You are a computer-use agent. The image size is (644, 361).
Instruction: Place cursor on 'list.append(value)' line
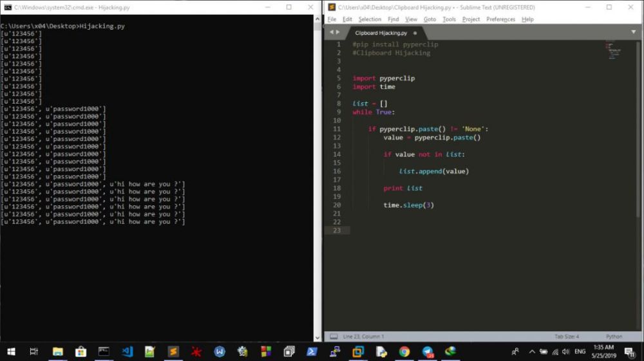433,171
